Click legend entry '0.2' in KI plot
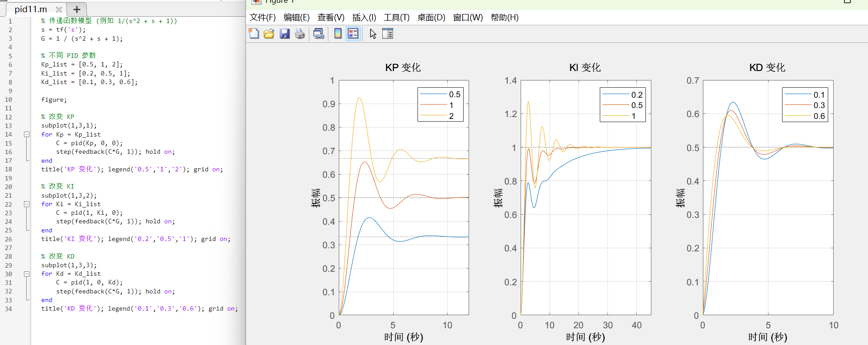 tap(637, 95)
